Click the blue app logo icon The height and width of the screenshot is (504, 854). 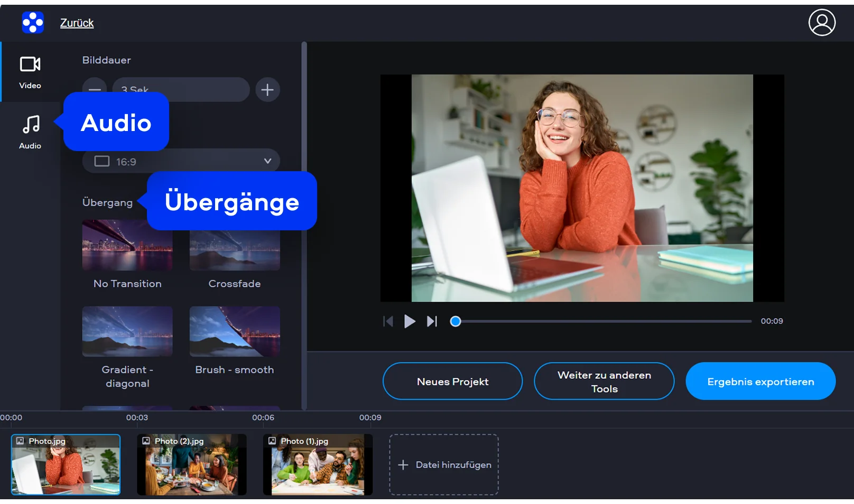[x=33, y=23]
